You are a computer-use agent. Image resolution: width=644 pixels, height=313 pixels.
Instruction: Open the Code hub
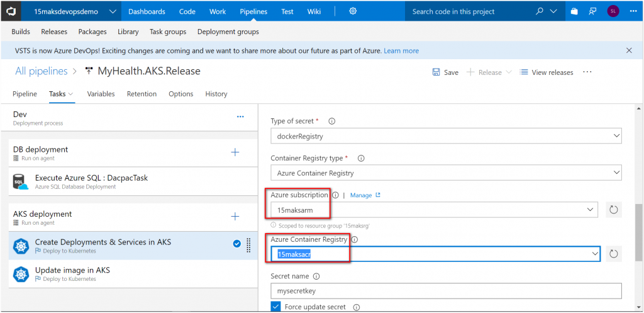(187, 11)
